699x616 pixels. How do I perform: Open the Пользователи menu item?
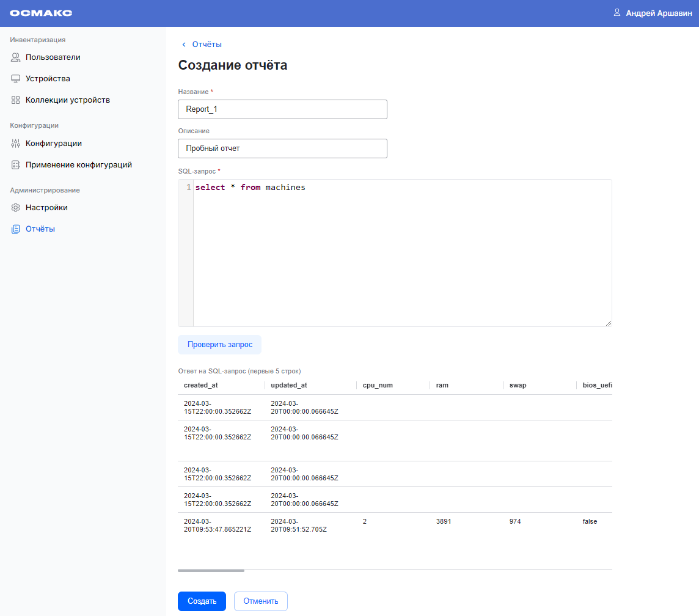coord(53,57)
